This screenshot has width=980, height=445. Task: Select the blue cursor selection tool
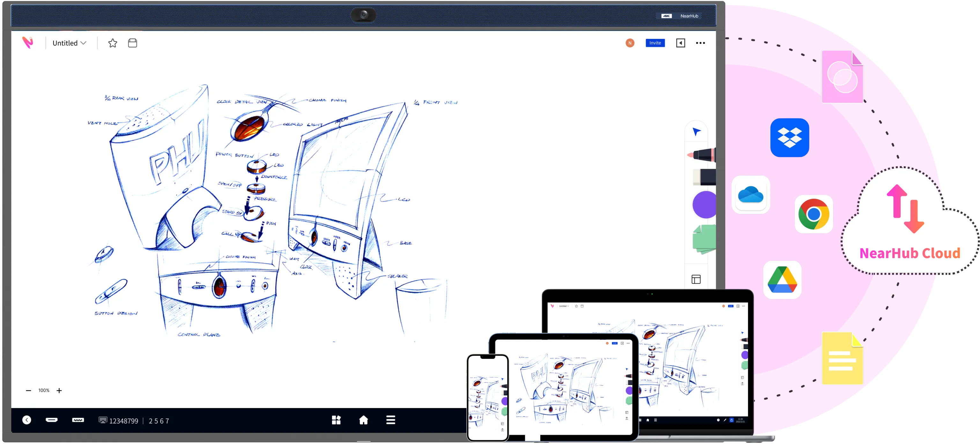(696, 132)
